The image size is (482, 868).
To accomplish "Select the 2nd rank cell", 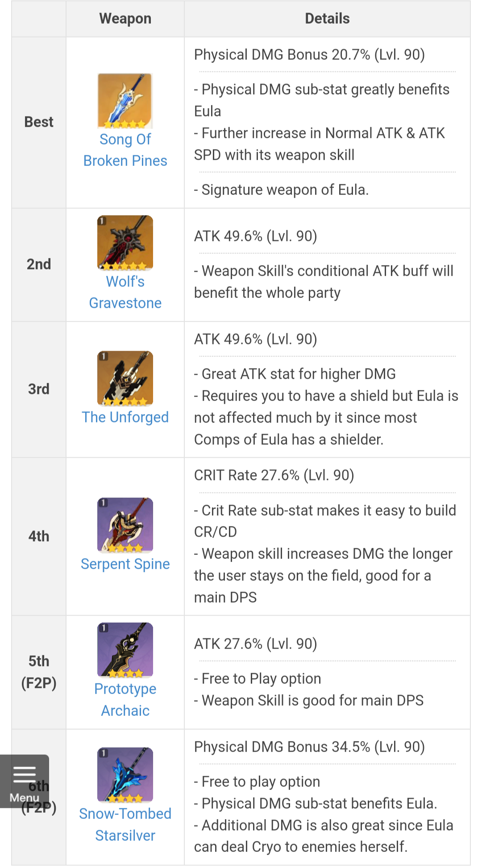I will pos(39,264).
